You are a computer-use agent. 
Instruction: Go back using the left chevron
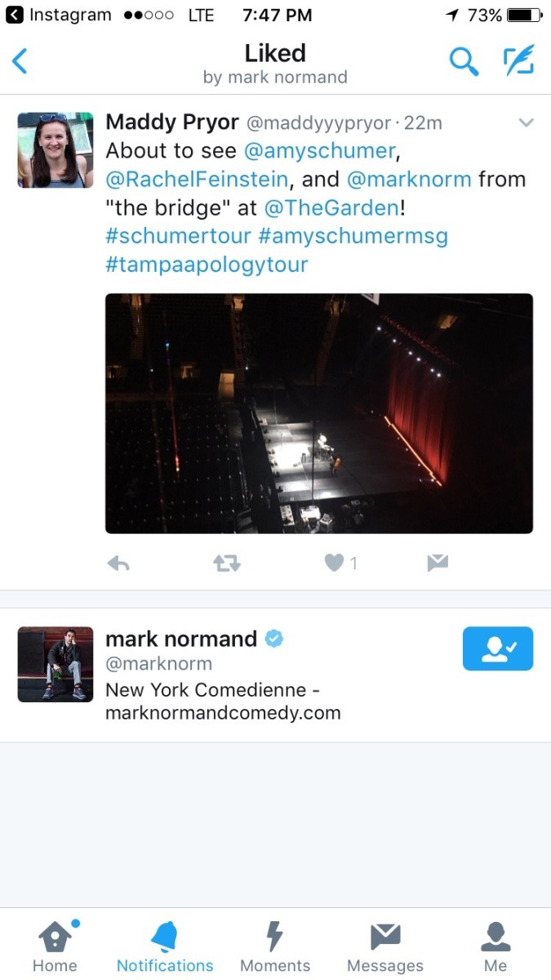click(x=20, y=61)
